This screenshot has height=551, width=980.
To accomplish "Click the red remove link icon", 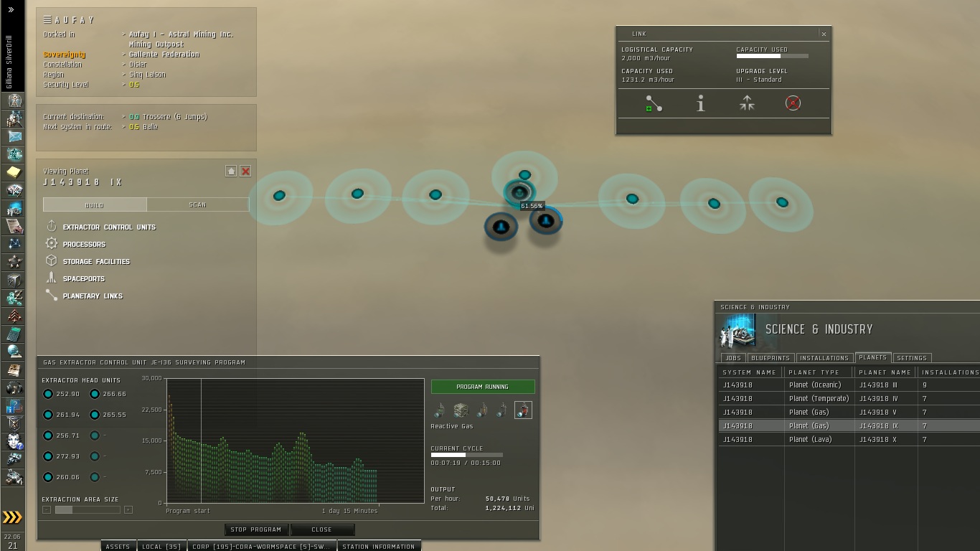I will (793, 103).
